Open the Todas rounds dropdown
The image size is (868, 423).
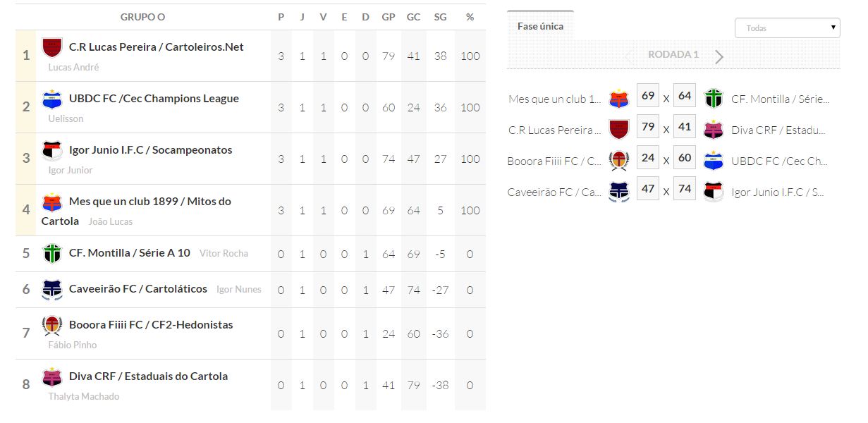(787, 28)
